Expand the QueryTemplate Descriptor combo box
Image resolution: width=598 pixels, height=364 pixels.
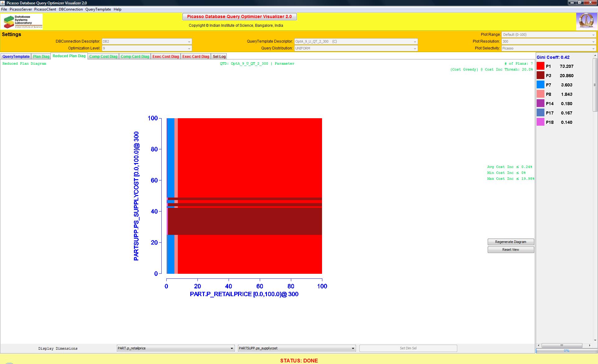pos(415,42)
